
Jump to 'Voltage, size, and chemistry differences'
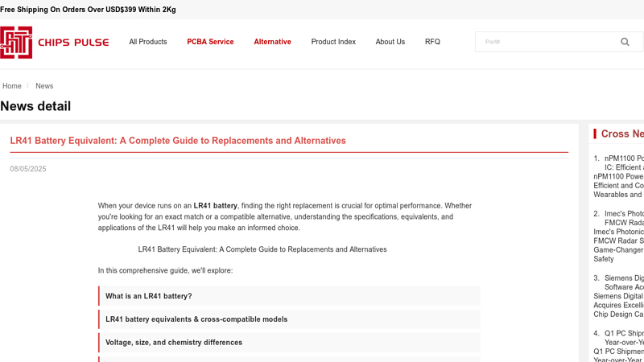click(174, 343)
